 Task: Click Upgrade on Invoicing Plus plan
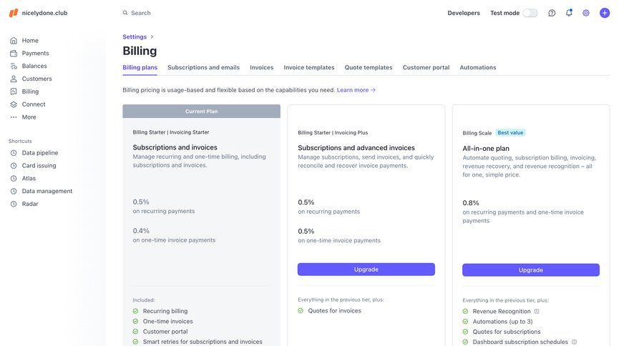[366, 270]
